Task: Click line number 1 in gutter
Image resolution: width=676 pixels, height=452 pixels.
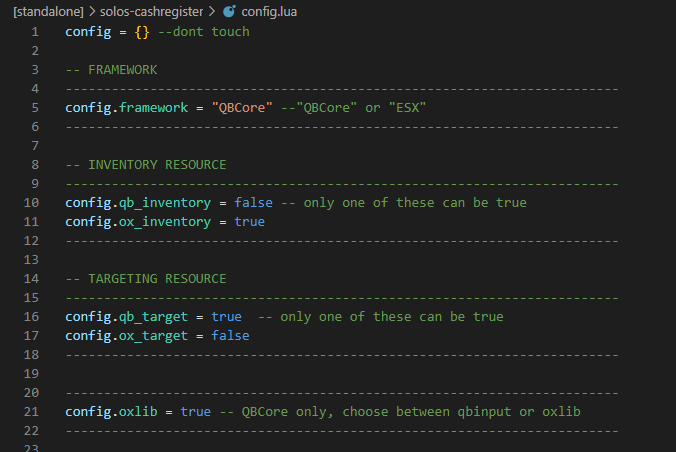Action: [x=34, y=32]
